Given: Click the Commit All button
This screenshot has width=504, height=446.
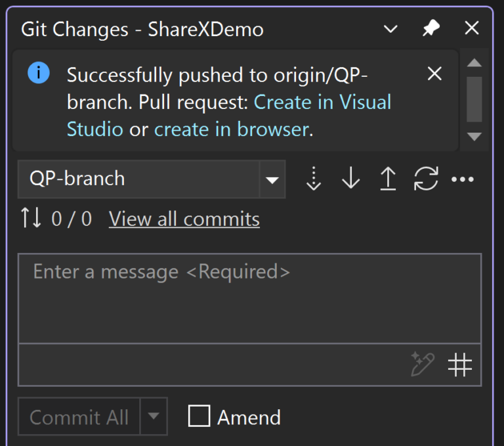Looking at the screenshot, I should [x=79, y=416].
